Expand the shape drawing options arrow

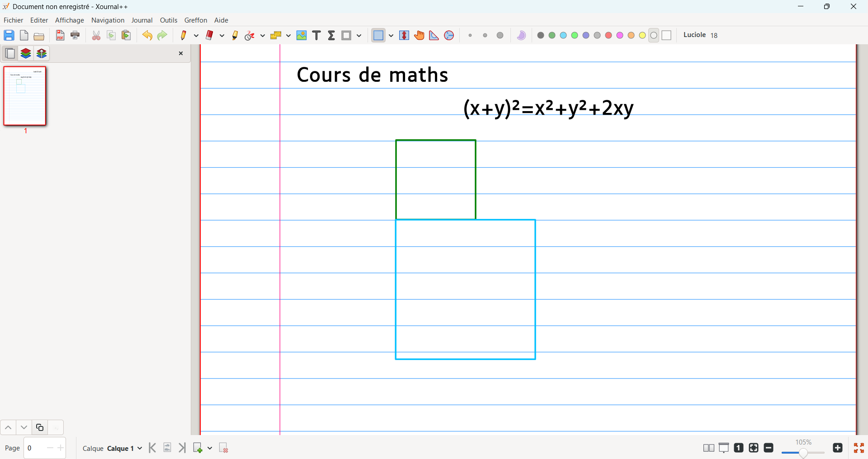point(359,35)
